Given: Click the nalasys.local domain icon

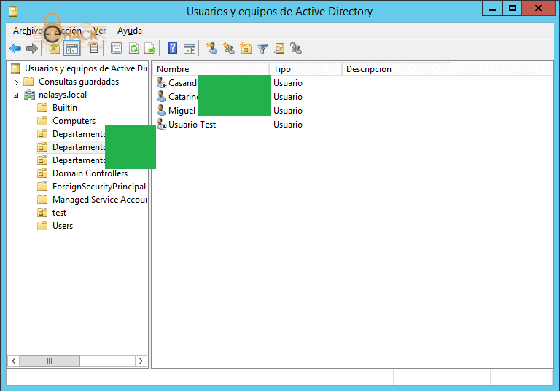Looking at the screenshot, I should [29, 95].
